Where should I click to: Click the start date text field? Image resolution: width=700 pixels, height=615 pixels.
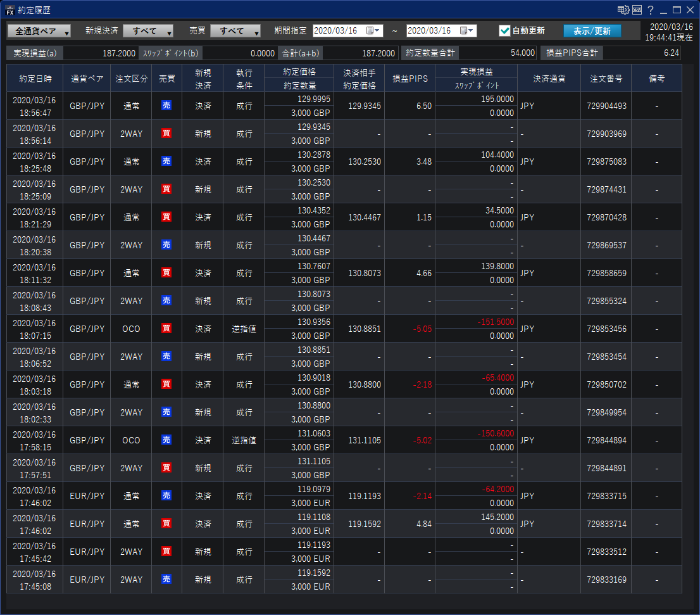coord(338,30)
